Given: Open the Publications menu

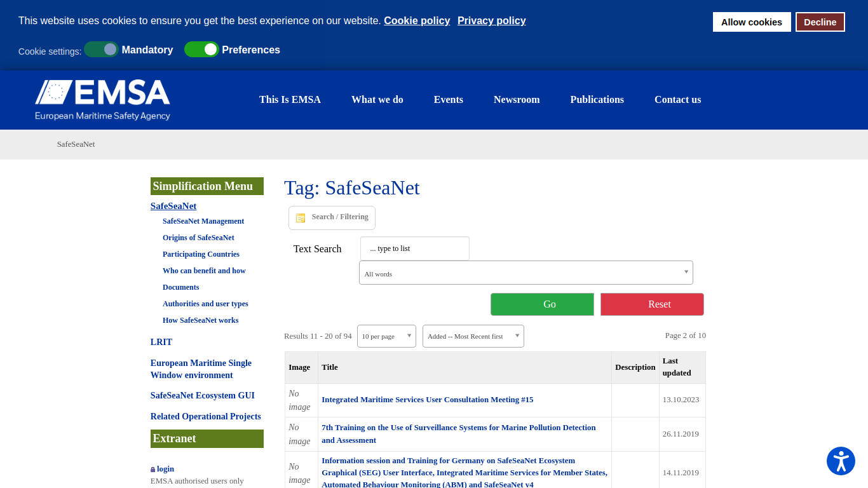Looking at the screenshot, I should 597,100.
